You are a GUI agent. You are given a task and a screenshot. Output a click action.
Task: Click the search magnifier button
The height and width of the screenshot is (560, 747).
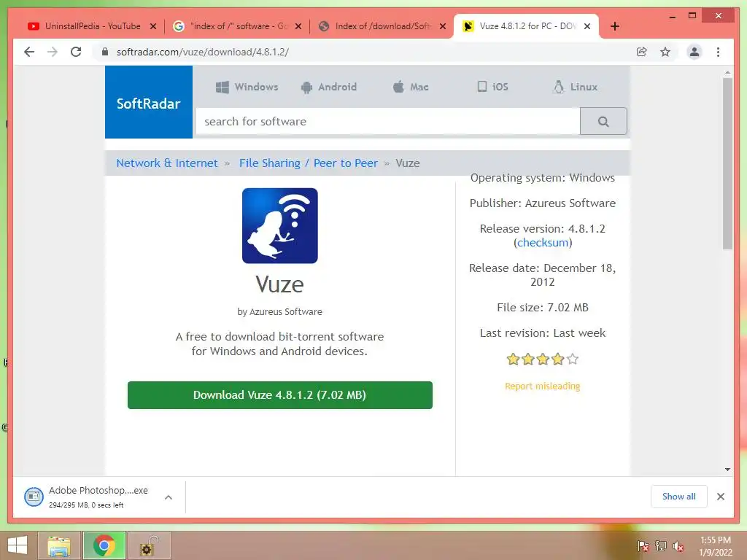click(x=603, y=122)
